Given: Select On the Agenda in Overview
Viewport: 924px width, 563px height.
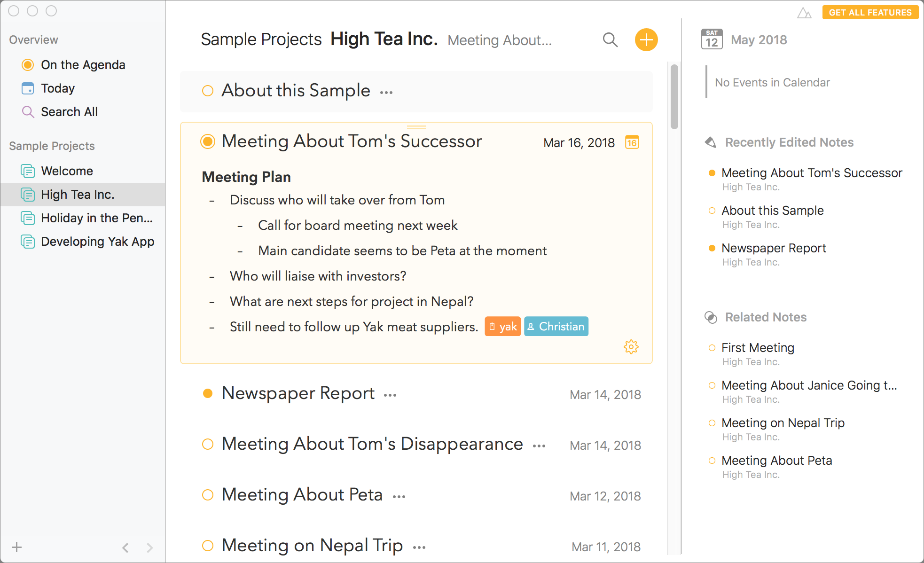Looking at the screenshot, I should point(83,65).
